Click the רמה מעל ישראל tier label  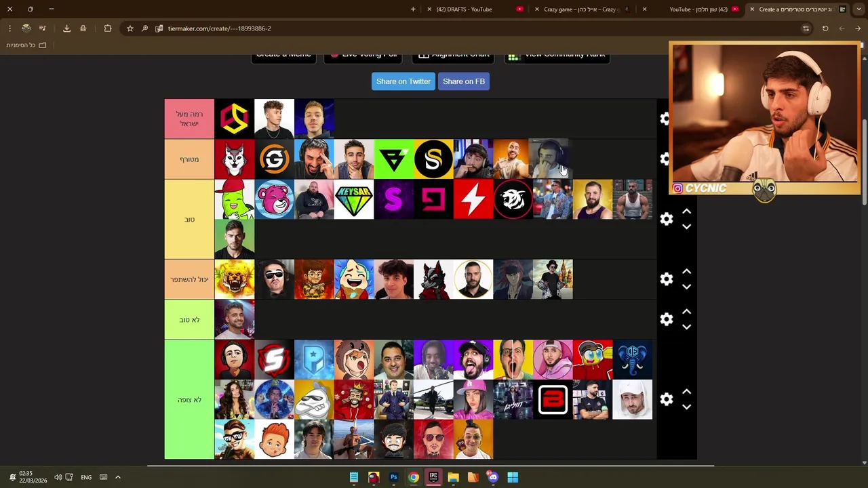[189, 119]
